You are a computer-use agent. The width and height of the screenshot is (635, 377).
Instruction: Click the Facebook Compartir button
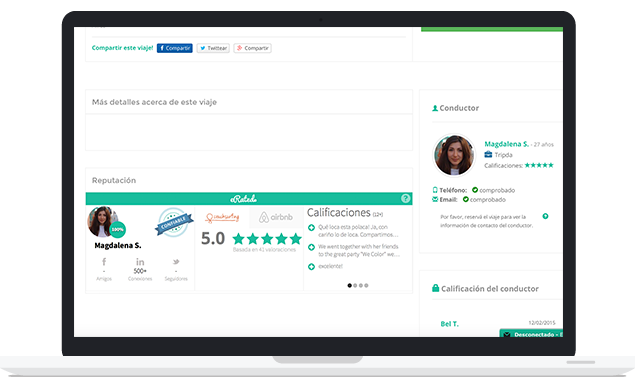175,48
